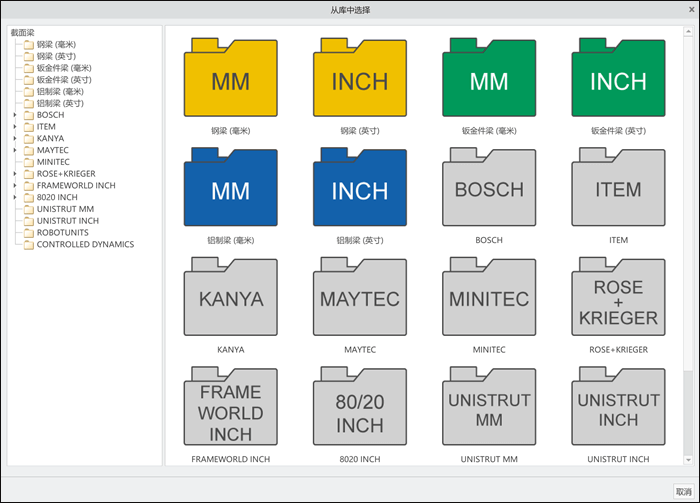
Task: Open the large gray MINITEC folder thumbnail
Action: pyautogui.click(x=489, y=297)
